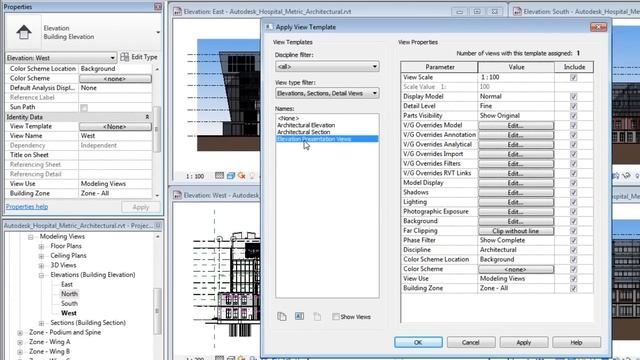Image resolution: width=640 pixels, height=360 pixels.
Task: Toggle the Show Views checkbox
Action: (336, 316)
